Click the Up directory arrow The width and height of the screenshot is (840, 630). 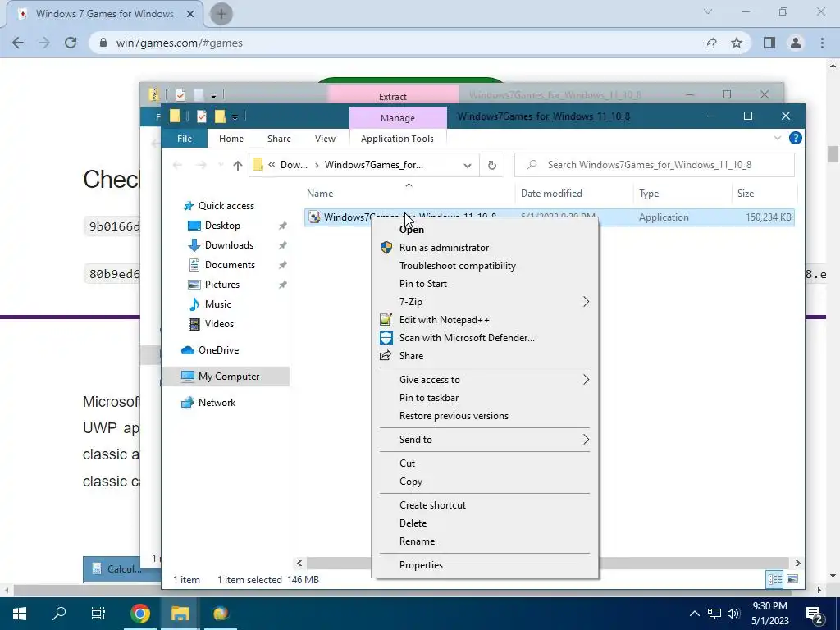tap(237, 165)
